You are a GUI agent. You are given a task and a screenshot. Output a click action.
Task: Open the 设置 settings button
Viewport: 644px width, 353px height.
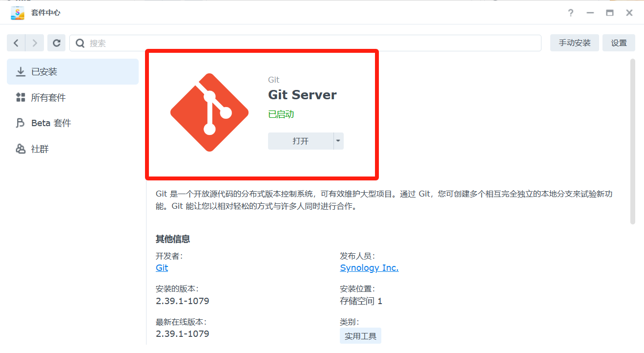[x=619, y=43]
